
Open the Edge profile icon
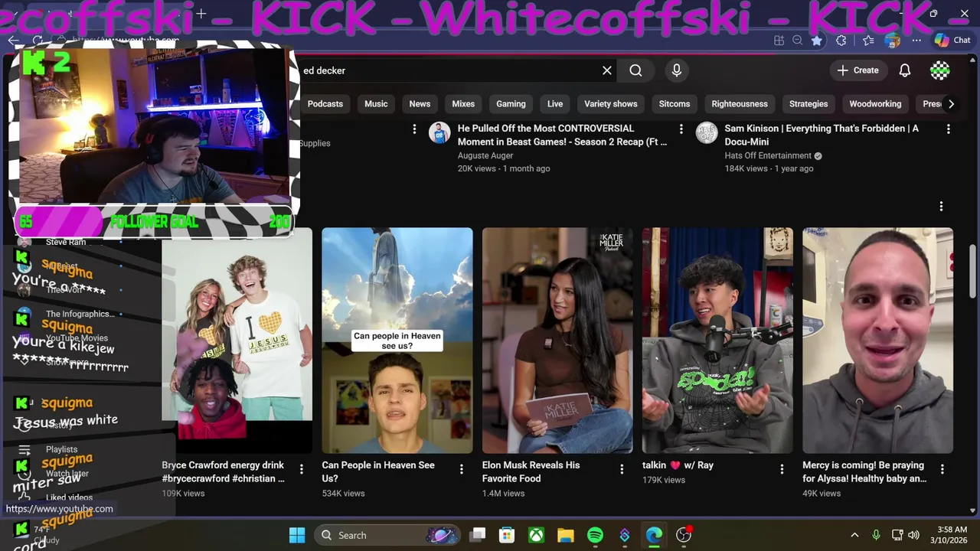[892, 41]
